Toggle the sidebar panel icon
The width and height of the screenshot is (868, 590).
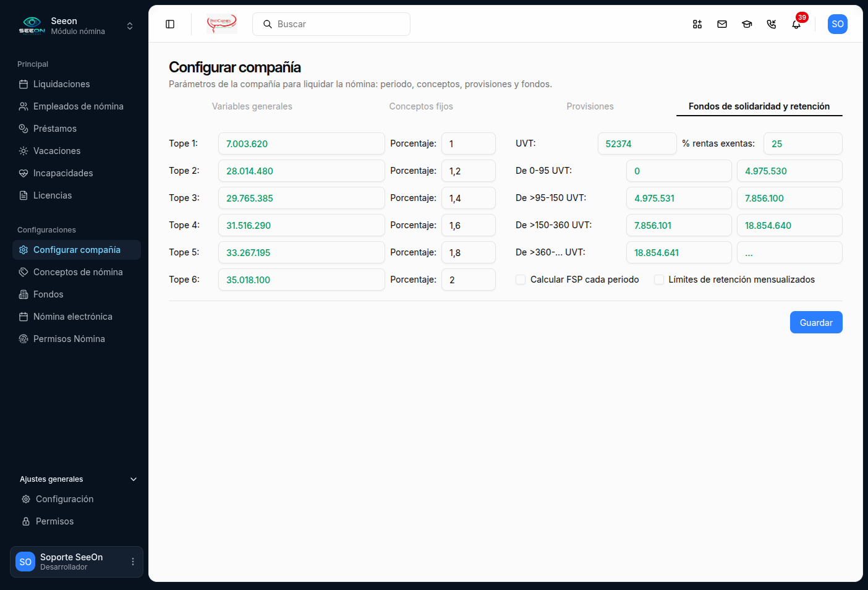pos(170,24)
